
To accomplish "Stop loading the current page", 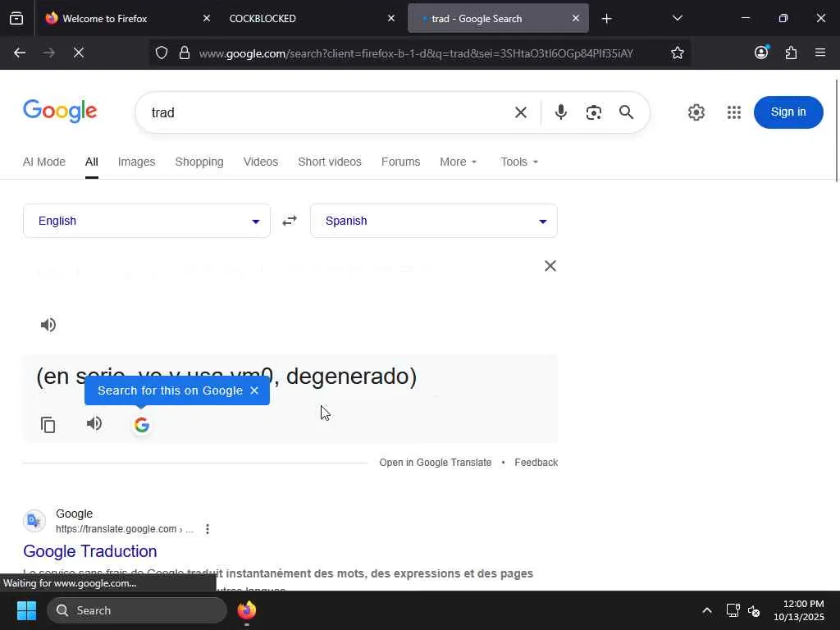I will 79,52.
